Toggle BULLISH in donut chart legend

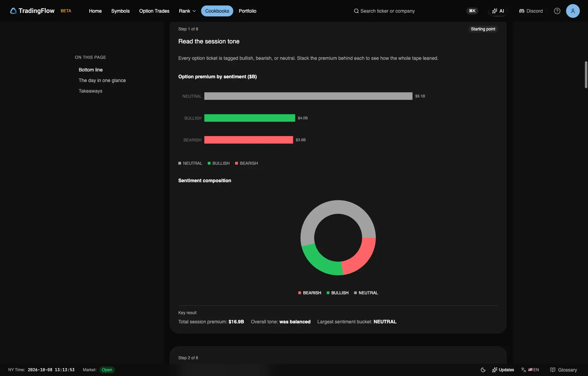tap(337, 293)
